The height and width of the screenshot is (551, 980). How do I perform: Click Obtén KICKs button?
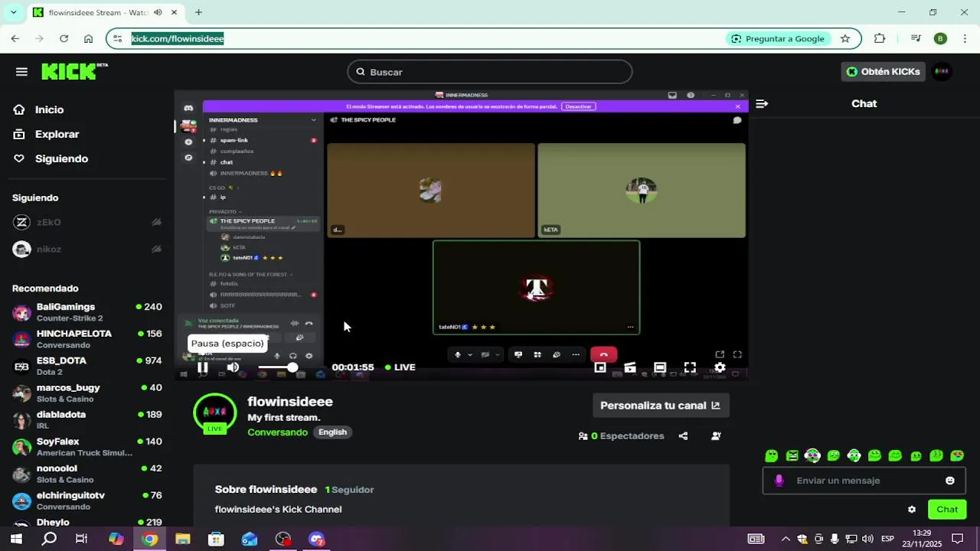[883, 71]
